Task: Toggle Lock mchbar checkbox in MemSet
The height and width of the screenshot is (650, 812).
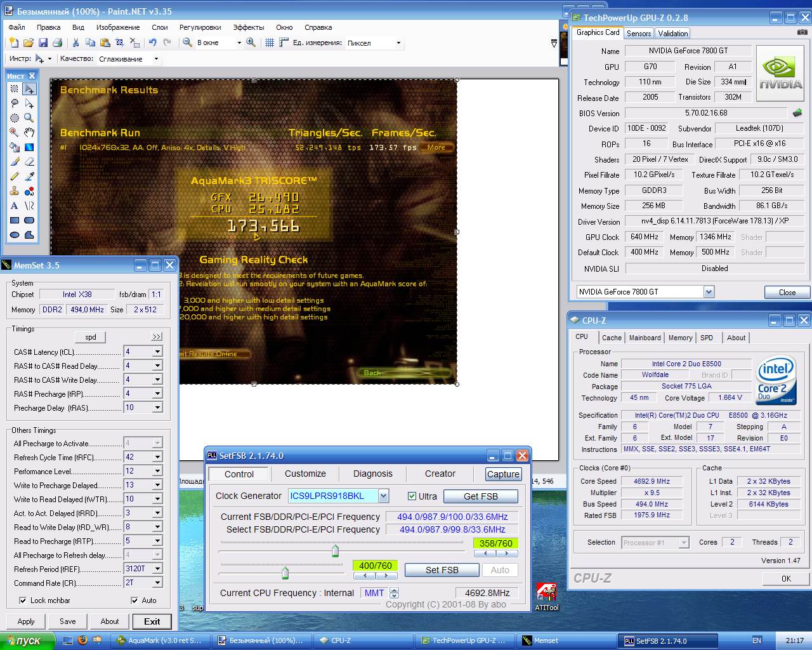Action: coord(23,600)
